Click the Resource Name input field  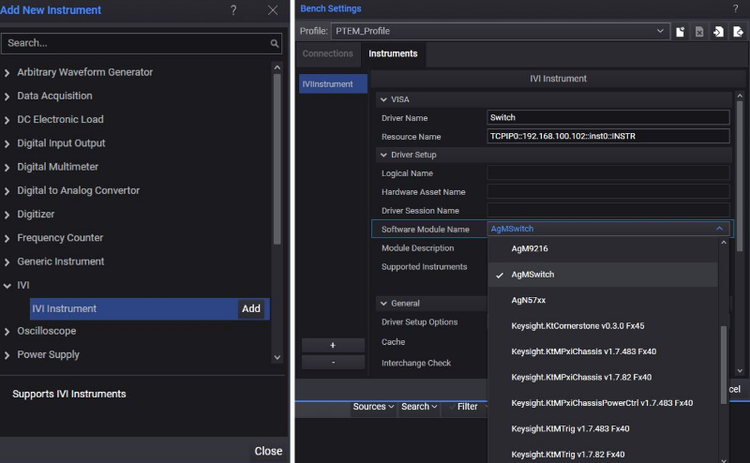[x=608, y=136]
